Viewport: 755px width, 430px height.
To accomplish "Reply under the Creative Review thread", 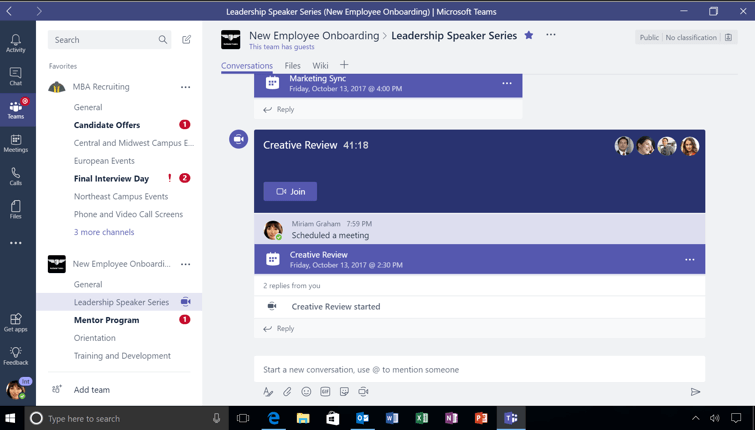I will click(x=279, y=329).
